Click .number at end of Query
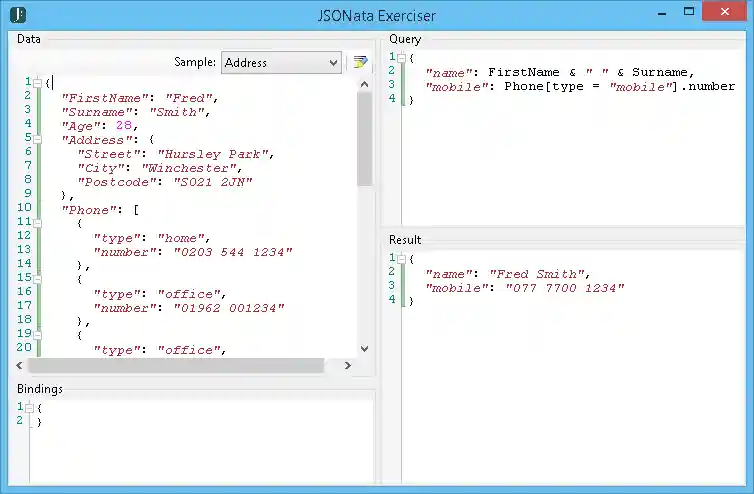This screenshot has height=494, width=754. [x=707, y=87]
